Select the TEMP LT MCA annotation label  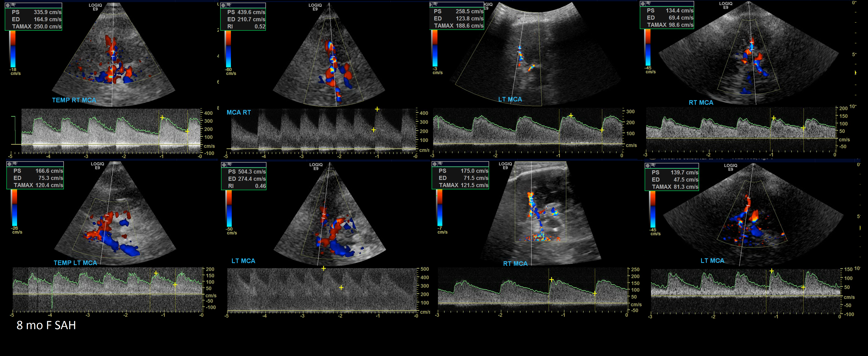point(75,263)
